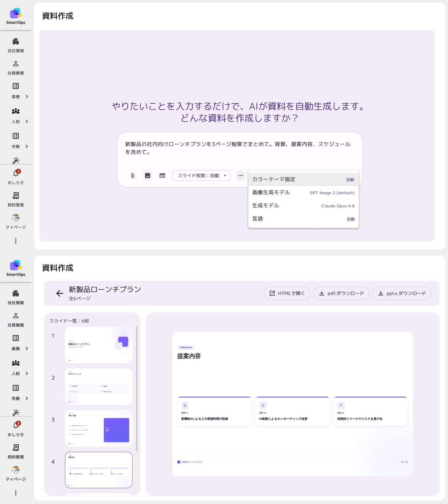Click the vertical dots menu in the lower sidebar
Viewport: 448px width, 504px height.
[x=16, y=493]
